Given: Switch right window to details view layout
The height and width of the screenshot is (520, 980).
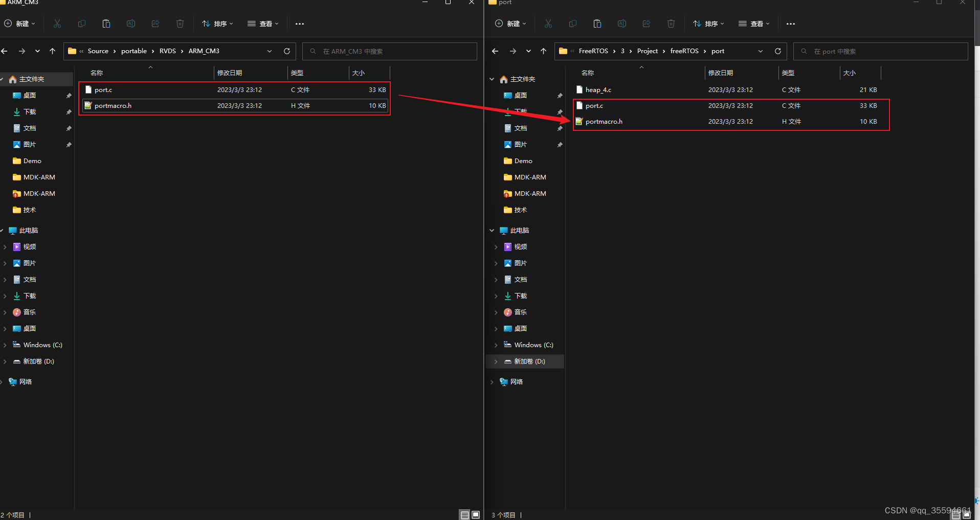Looking at the screenshot, I should (954, 514).
